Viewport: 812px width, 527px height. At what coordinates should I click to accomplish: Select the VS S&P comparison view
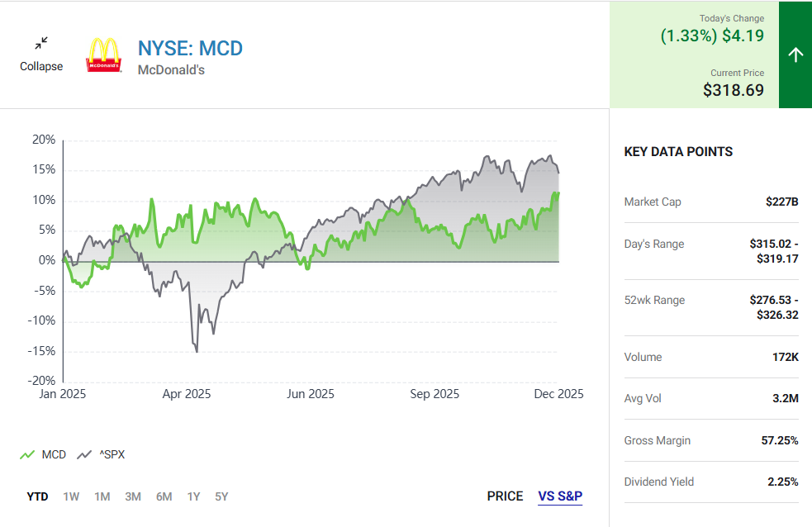coord(560,496)
